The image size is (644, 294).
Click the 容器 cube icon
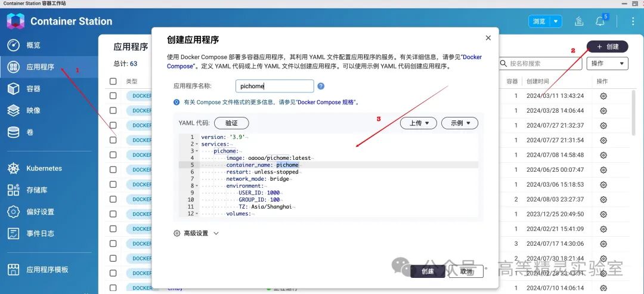point(14,89)
